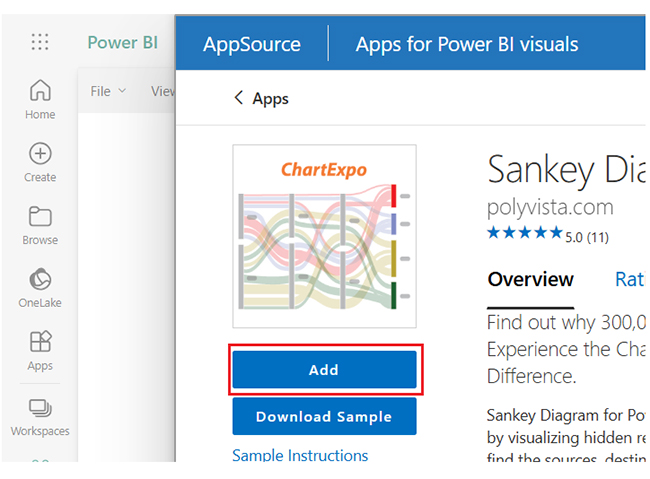This screenshot has height=479, width=650.
Task: Open Workspaces in the sidebar
Action: coord(40,416)
